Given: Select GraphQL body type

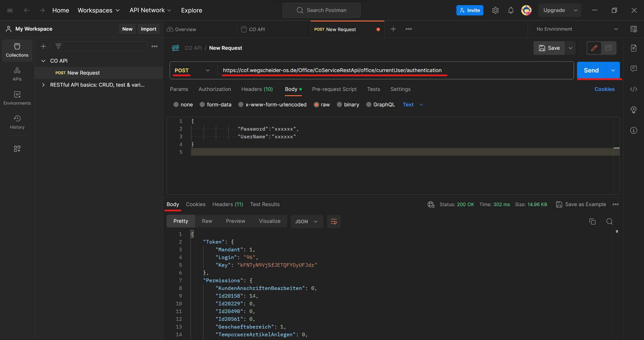Looking at the screenshot, I should [x=369, y=105].
